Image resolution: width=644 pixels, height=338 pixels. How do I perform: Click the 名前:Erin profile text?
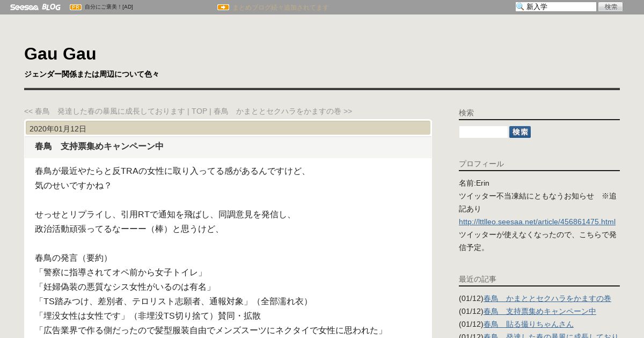[x=474, y=183]
